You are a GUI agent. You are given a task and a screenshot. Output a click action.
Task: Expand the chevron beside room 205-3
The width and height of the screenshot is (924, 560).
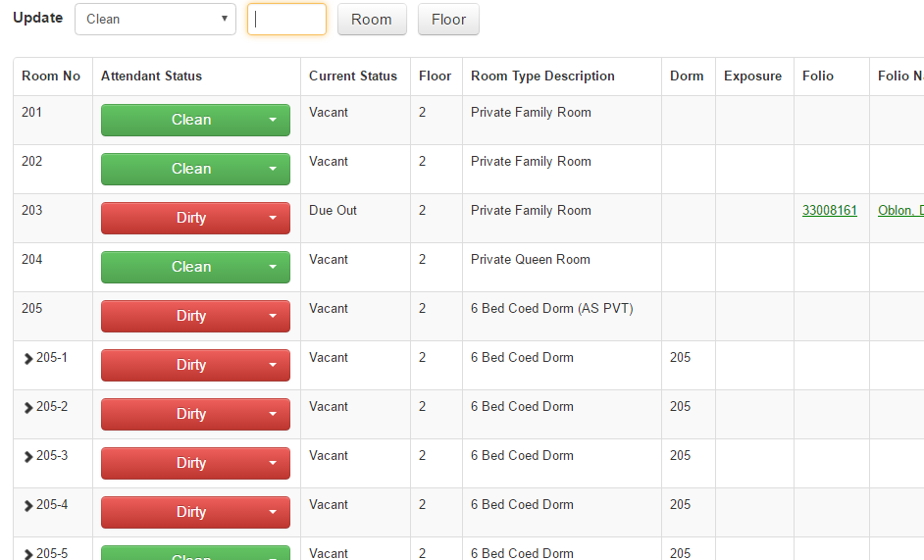(x=28, y=456)
